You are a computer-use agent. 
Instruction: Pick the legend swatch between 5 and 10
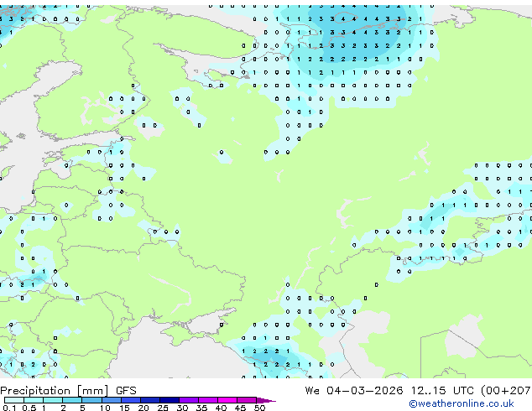[x=91, y=400]
